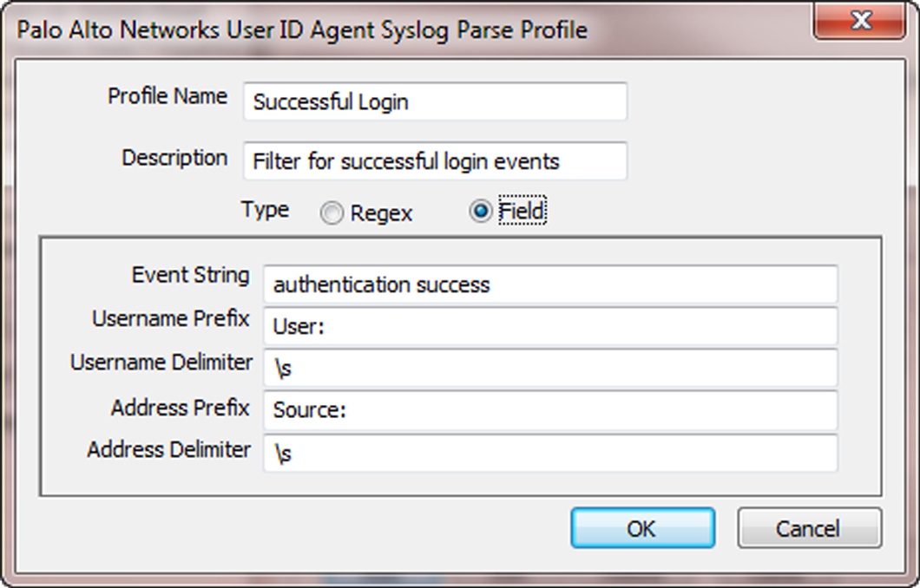920x588 pixels.
Task: Cancel the syslog parse profile dialog
Action: pyautogui.click(x=809, y=528)
